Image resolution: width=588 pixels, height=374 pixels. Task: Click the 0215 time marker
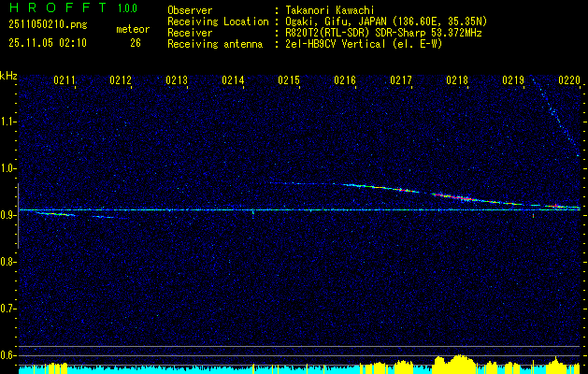(289, 79)
